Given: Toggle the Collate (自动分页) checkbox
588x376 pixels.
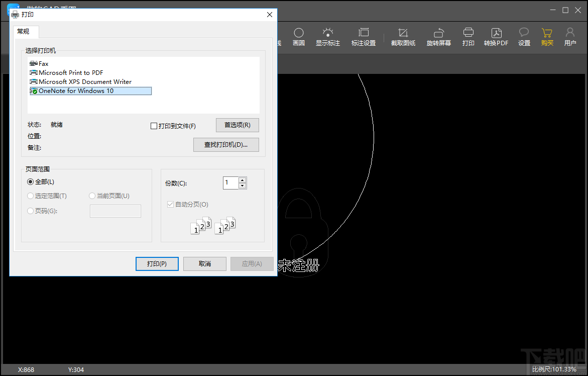Looking at the screenshot, I should (170, 205).
